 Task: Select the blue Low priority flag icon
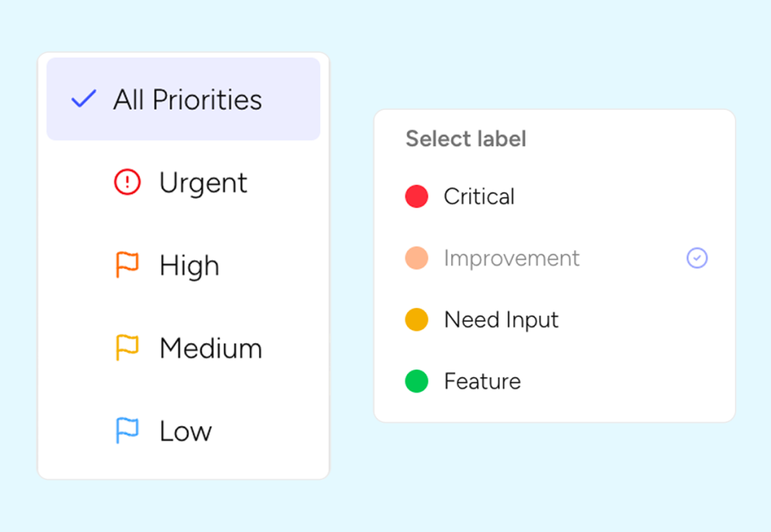tap(127, 430)
